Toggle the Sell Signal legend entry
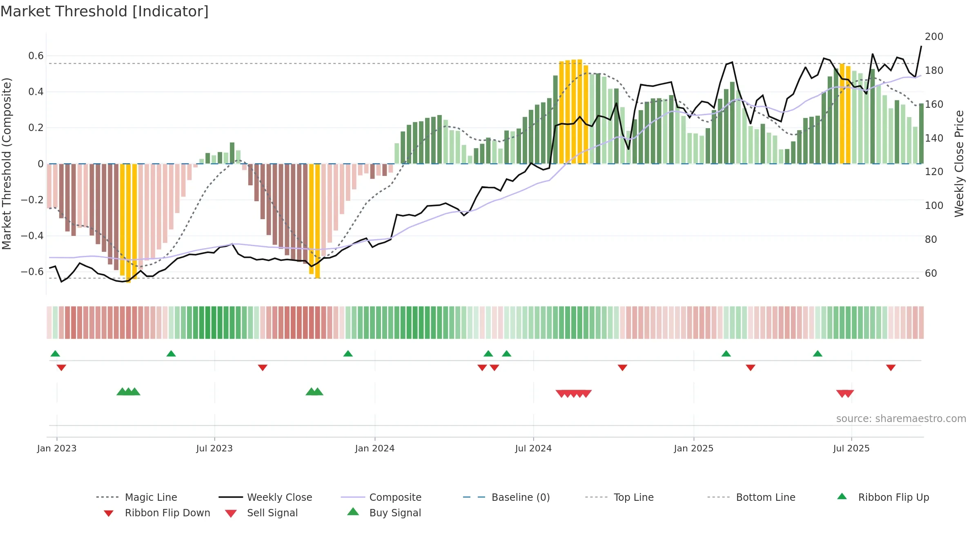This screenshot has height=551, width=980. coord(261,513)
